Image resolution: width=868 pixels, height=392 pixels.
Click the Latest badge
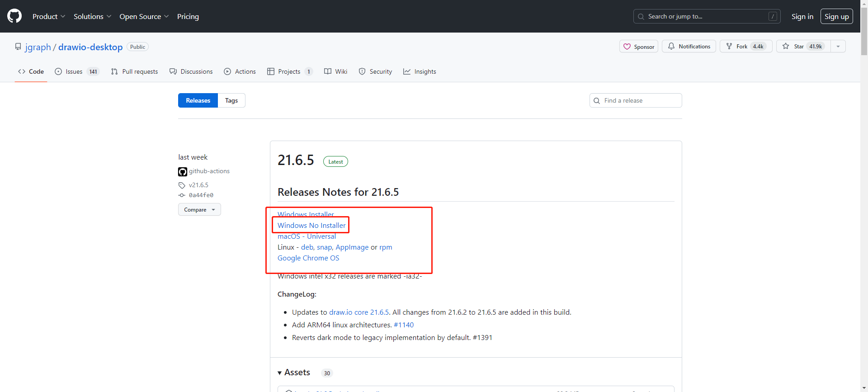[335, 161]
